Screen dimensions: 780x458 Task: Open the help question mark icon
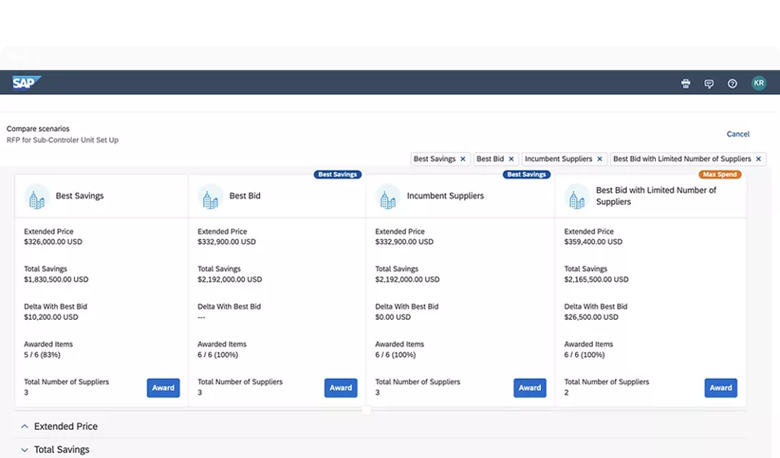[732, 84]
